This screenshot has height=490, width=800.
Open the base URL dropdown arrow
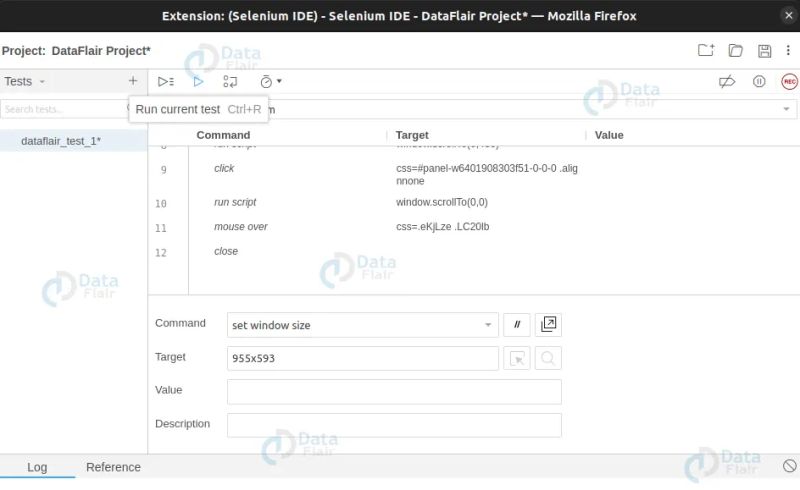tap(786, 109)
